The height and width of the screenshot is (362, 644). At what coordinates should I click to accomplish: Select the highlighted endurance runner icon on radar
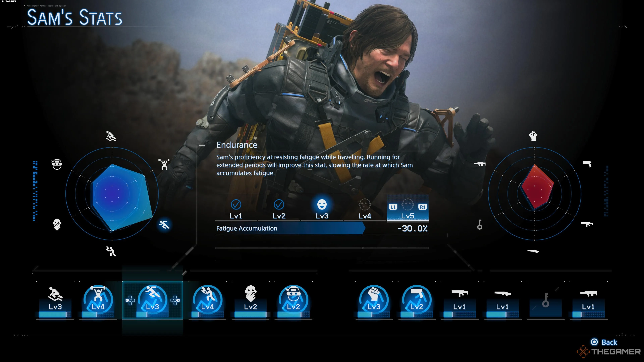point(164,225)
